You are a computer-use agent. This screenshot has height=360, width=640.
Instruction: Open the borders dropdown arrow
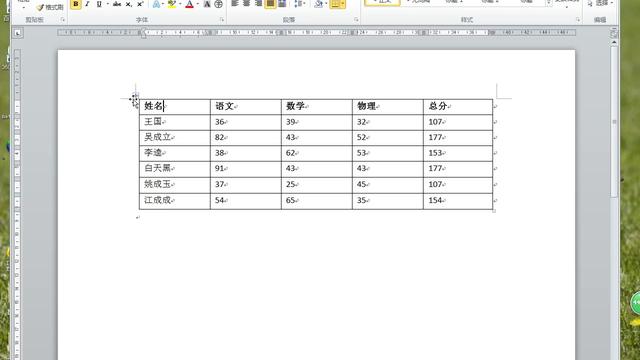tap(343, 4)
